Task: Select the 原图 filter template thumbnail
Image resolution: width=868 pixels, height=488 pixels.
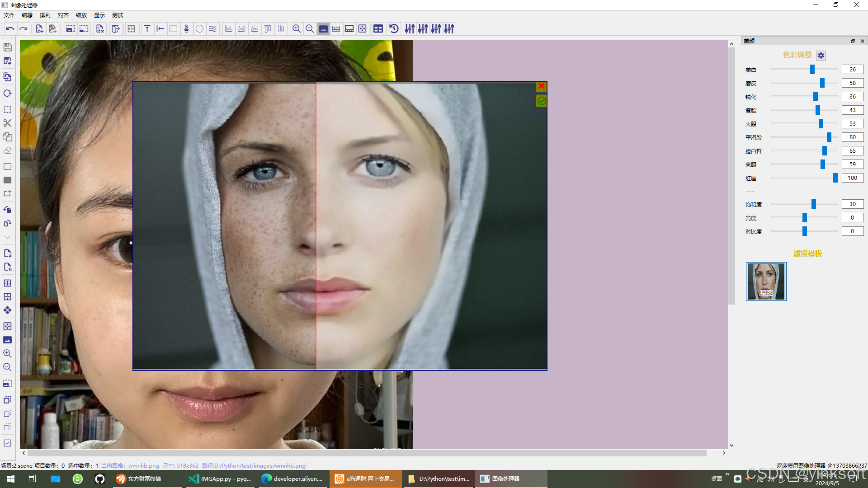Action: tap(766, 282)
